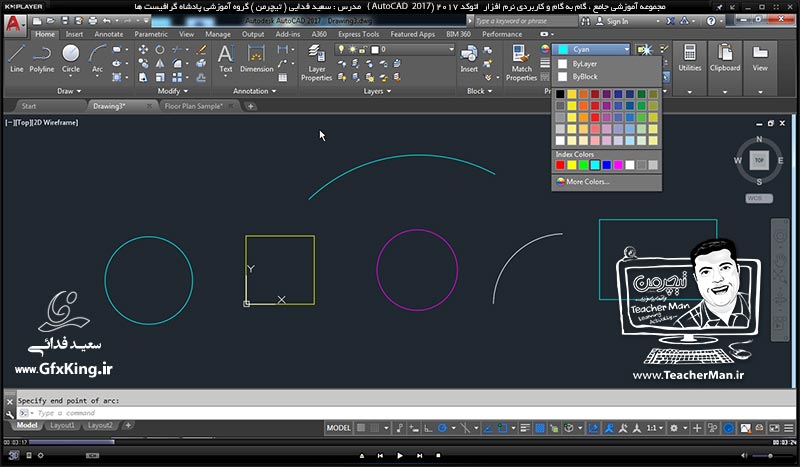Click the new drawing tab plus button
The height and width of the screenshot is (467, 800).
point(251,106)
